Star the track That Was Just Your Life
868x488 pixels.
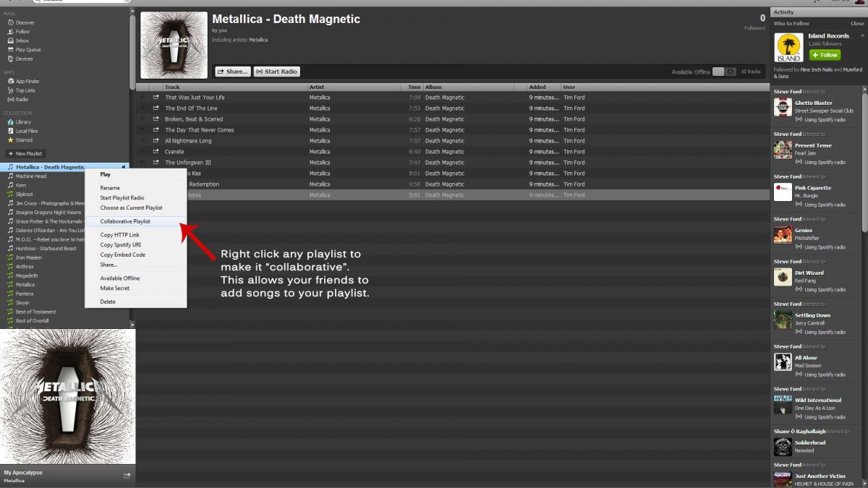coord(142,98)
